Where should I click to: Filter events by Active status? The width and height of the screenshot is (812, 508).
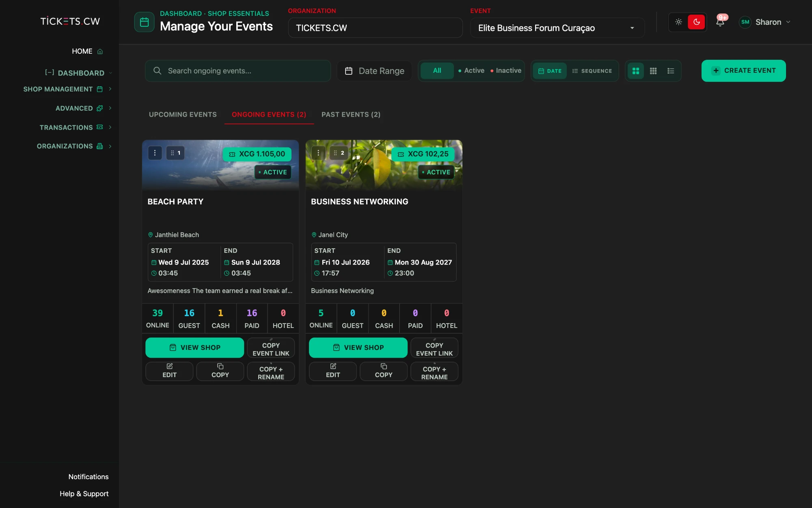coord(471,71)
